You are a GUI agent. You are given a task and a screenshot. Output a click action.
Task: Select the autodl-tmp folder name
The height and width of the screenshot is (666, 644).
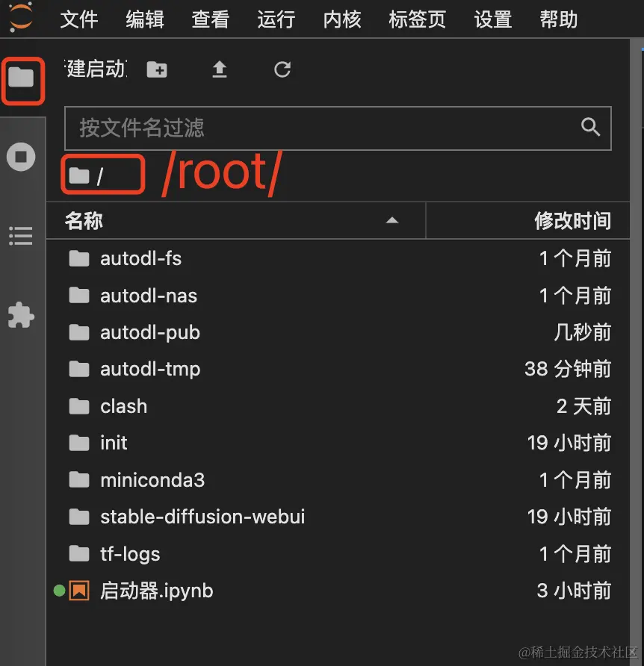coord(150,369)
